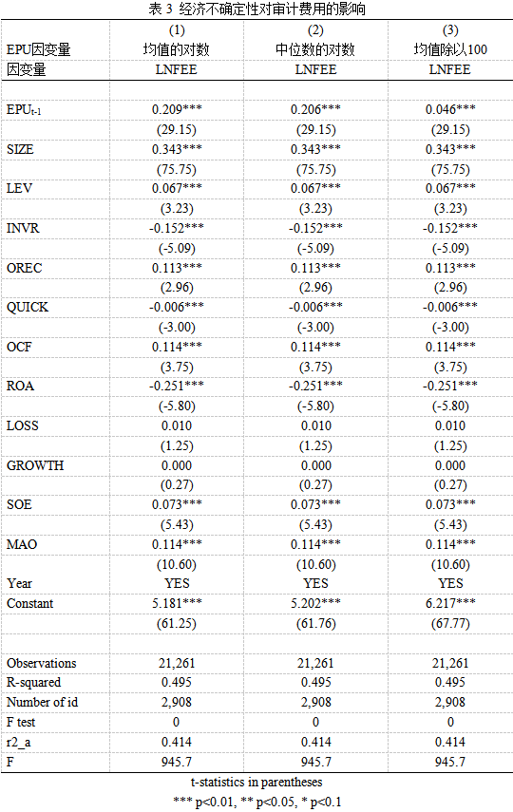Image resolution: width=513 pixels, height=812 pixels.
Task: Click the Constant value 5.181***
Action: tap(177, 603)
